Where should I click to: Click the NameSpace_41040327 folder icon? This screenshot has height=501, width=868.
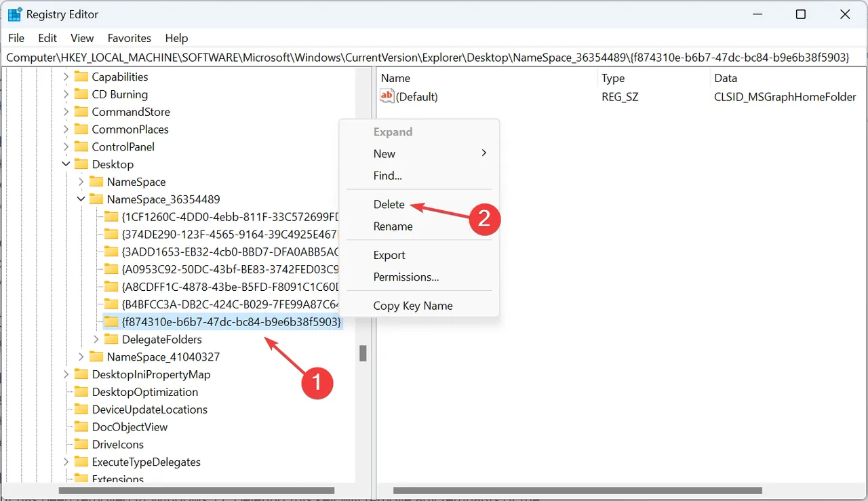96,357
